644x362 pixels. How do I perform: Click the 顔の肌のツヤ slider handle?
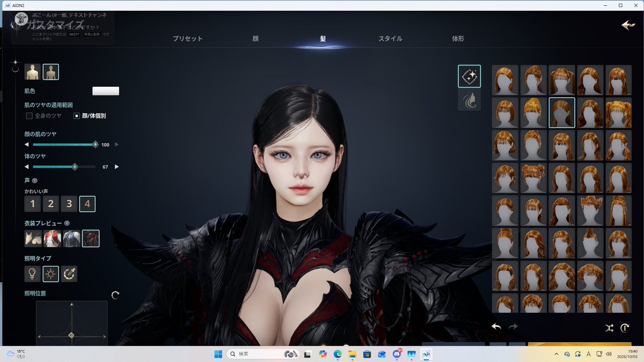96,144
